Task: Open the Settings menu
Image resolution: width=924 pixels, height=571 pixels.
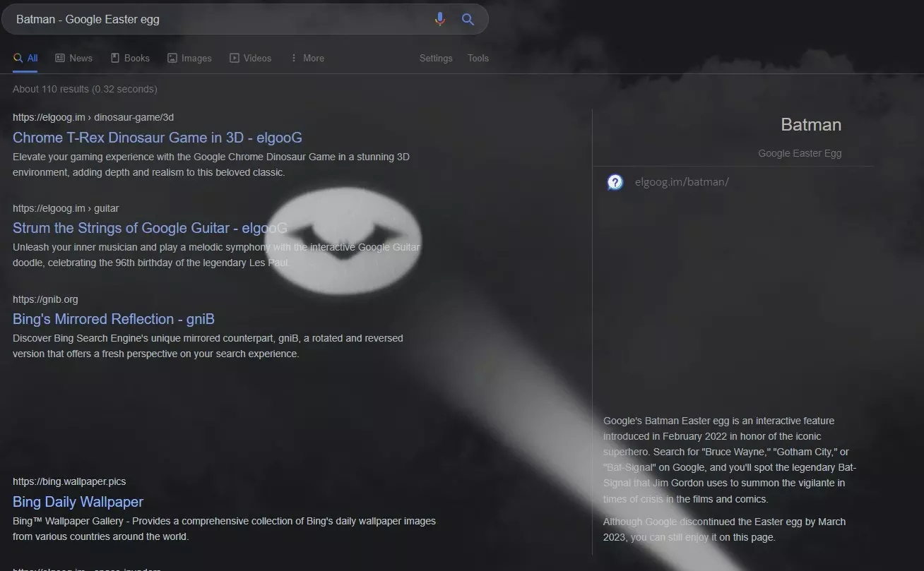Action: pos(436,58)
